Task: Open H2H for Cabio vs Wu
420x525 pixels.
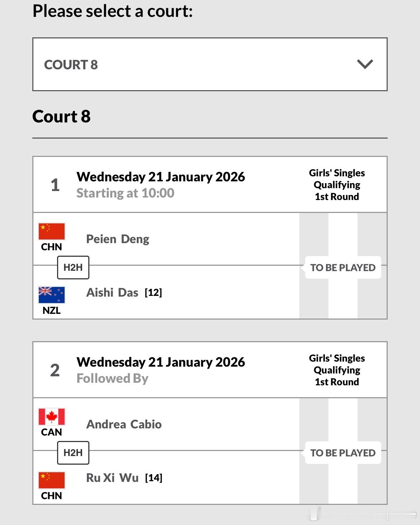Action: point(73,453)
